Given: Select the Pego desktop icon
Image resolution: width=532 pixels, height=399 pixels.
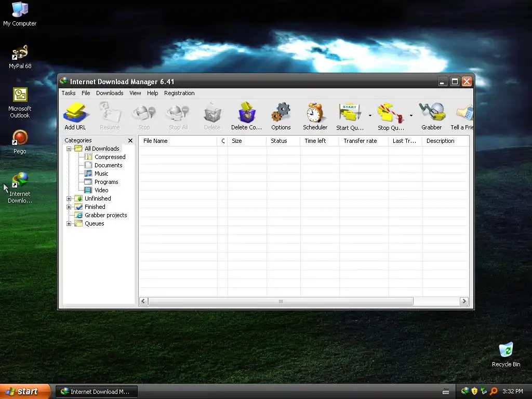Looking at the screenshot, I should (x=20, y=142).
